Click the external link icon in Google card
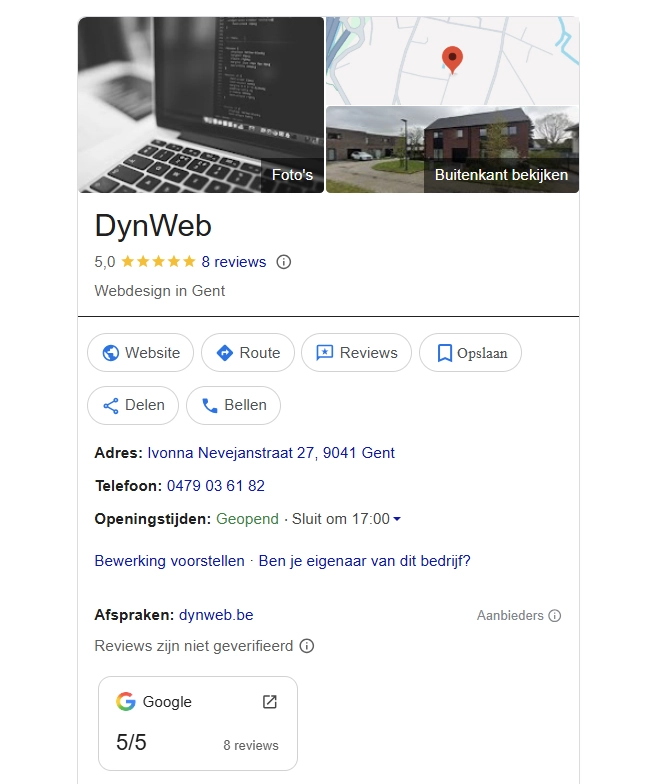The image size is (661, 784). point(270,702)
